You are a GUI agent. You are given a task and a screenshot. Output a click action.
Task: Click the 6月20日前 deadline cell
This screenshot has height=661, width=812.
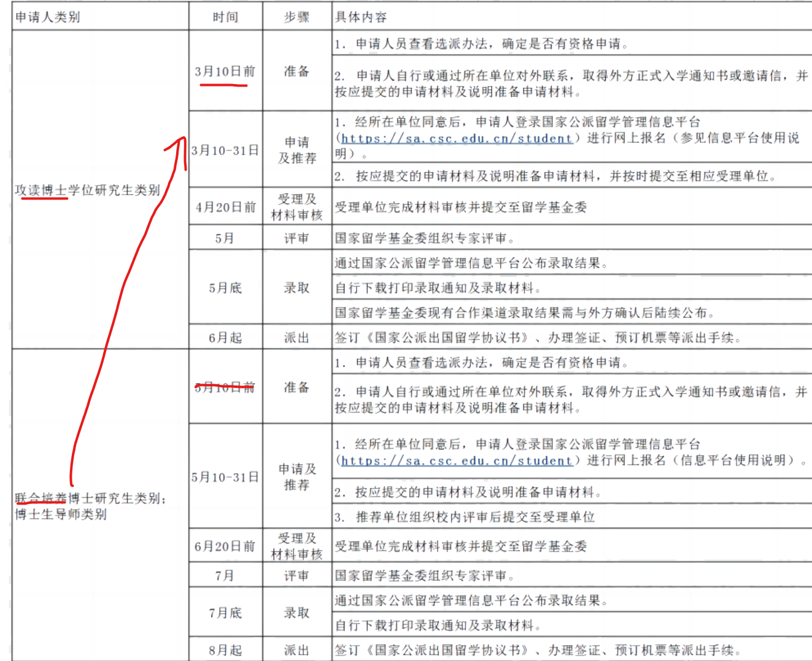(x=225, y=546)
